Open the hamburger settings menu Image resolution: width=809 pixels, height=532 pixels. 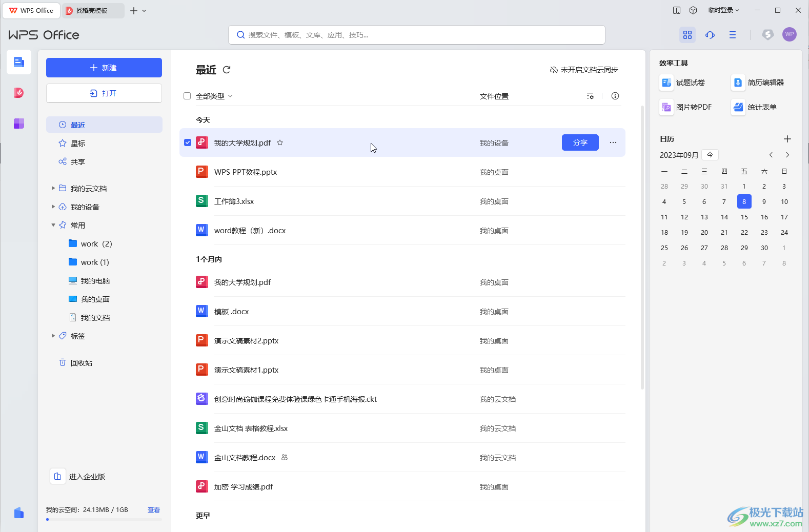click(x=733, y=35)
